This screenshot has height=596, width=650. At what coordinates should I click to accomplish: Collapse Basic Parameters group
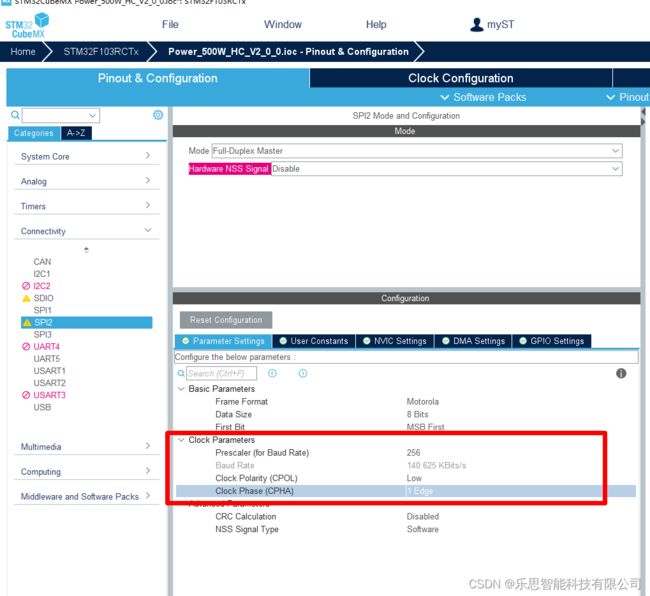click(181, 389)
